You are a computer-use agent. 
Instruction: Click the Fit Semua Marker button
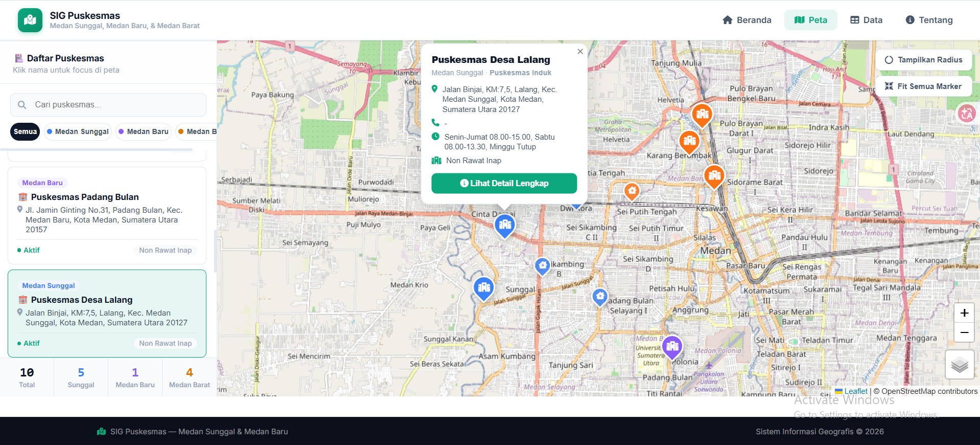tap(924, 86)
